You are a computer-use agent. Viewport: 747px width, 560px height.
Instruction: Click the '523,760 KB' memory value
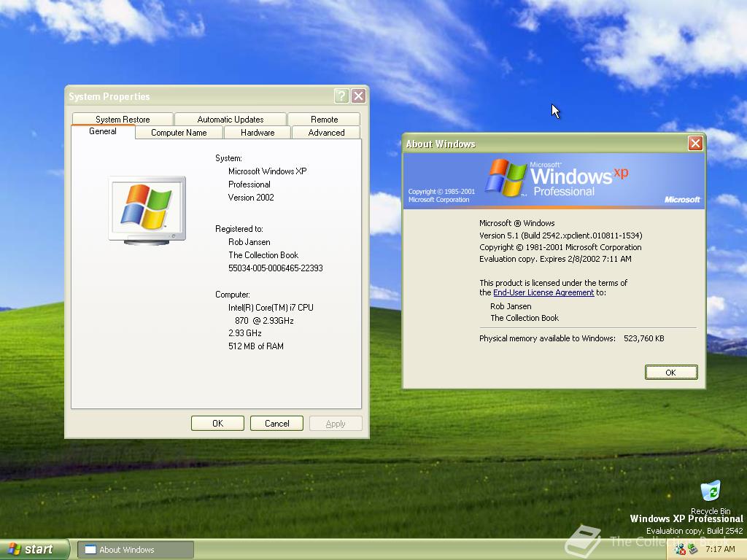click(643, 338)
